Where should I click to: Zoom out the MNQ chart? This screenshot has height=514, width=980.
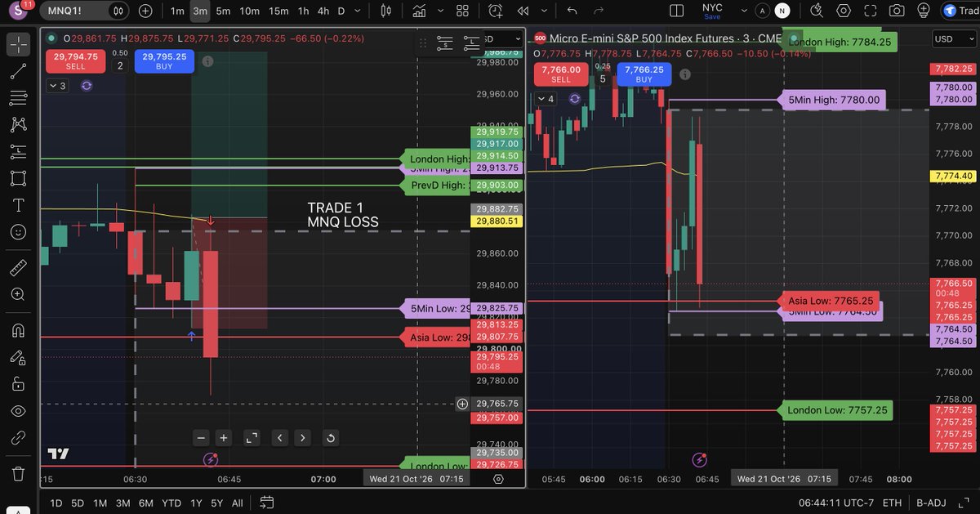[202, 438]
